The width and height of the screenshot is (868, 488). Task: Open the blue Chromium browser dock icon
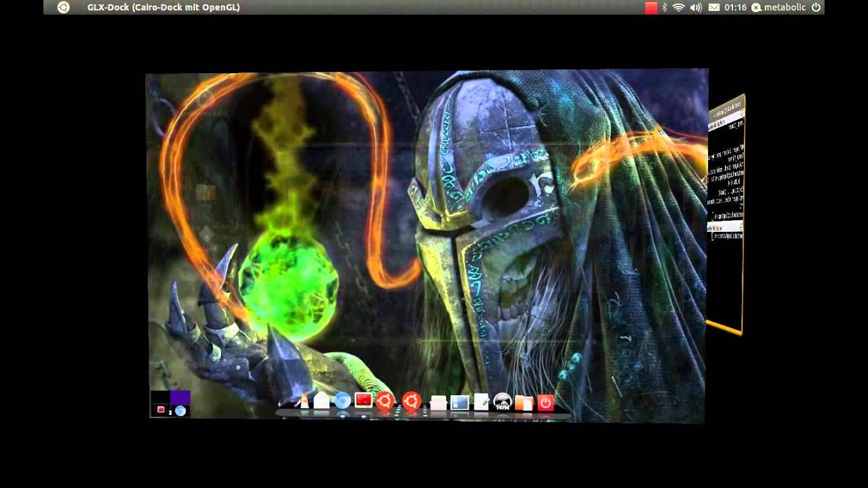(342, 401)
